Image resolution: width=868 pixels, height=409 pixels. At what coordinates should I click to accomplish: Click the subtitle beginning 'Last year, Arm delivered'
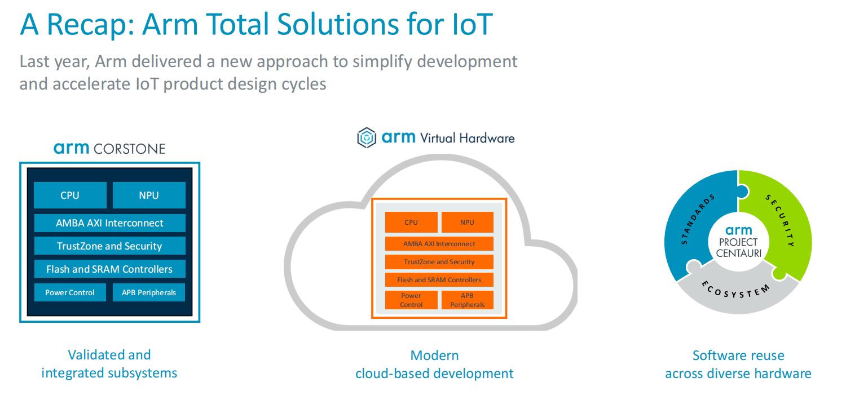268,72
